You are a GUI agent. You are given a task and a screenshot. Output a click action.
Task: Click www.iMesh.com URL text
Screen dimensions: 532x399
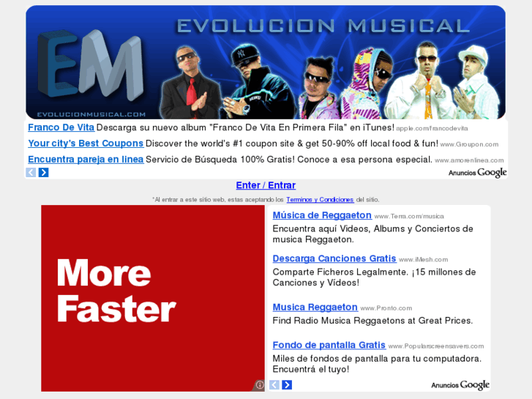(x=424, y=259)
